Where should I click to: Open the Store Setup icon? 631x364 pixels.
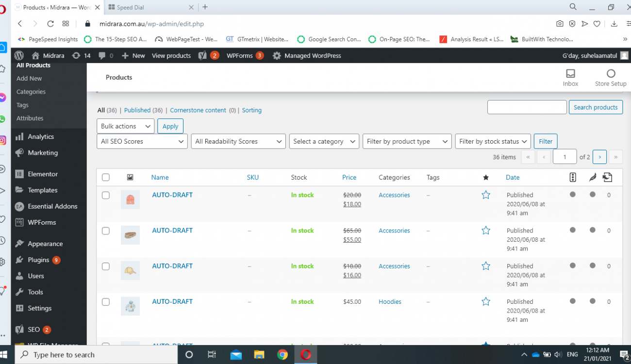pos(611,78)
